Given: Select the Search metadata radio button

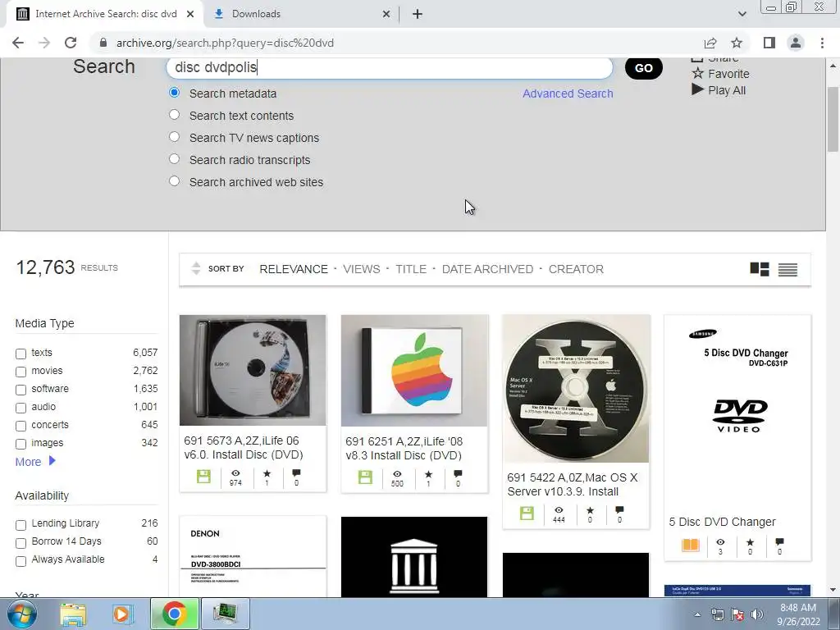Looking at the screenshot, I should point(174,93).
